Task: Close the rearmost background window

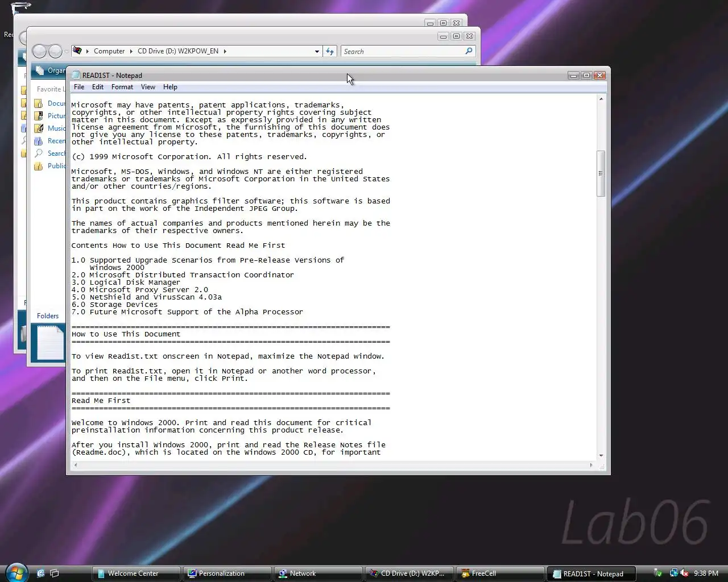Action: (456, 23)
